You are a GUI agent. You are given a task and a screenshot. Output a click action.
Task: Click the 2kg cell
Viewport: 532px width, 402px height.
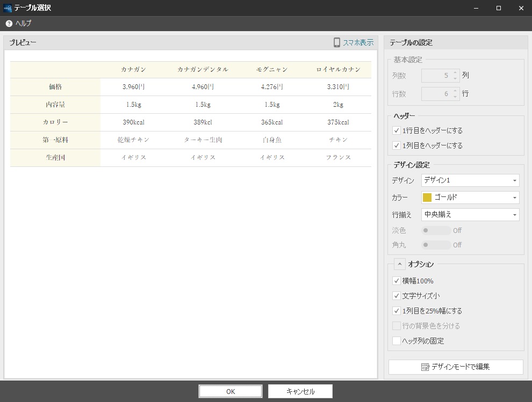click(338, 105)
